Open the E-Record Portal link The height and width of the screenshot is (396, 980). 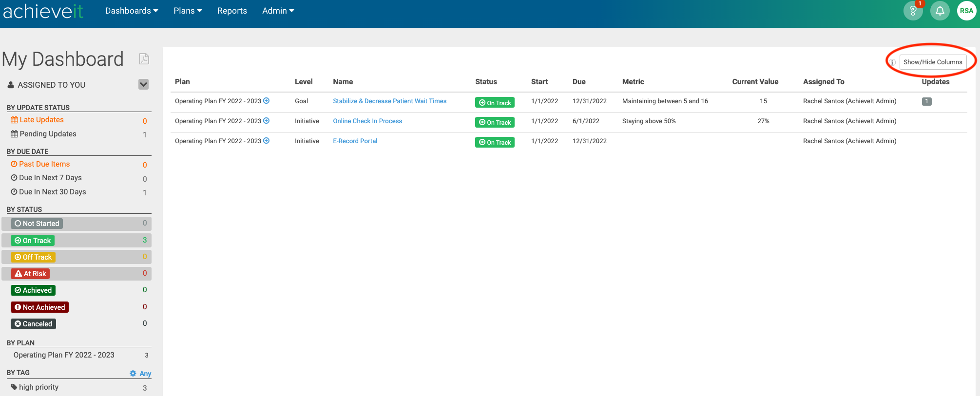(355, 141)
